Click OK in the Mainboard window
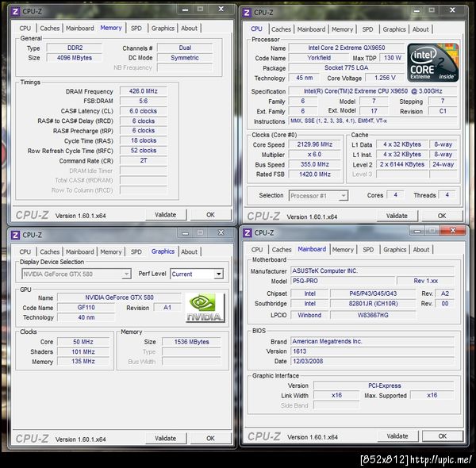 [443, 436]
